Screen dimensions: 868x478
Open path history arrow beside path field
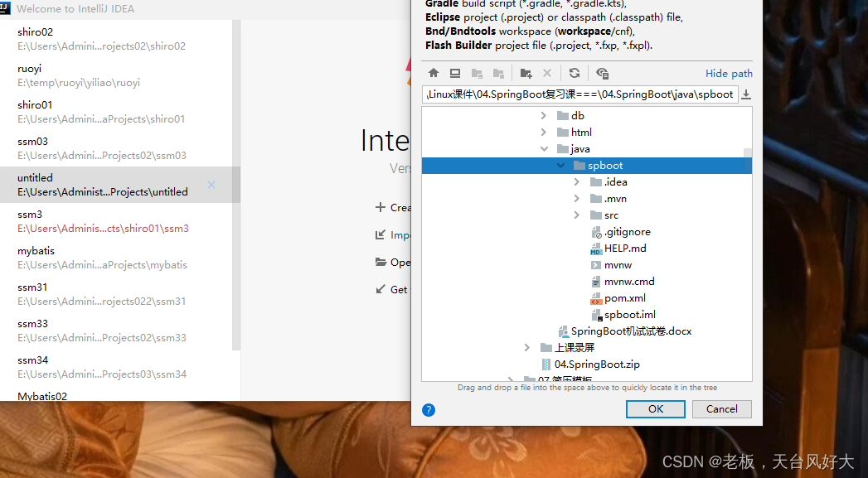pyautogui.click(x=746, y=94)
